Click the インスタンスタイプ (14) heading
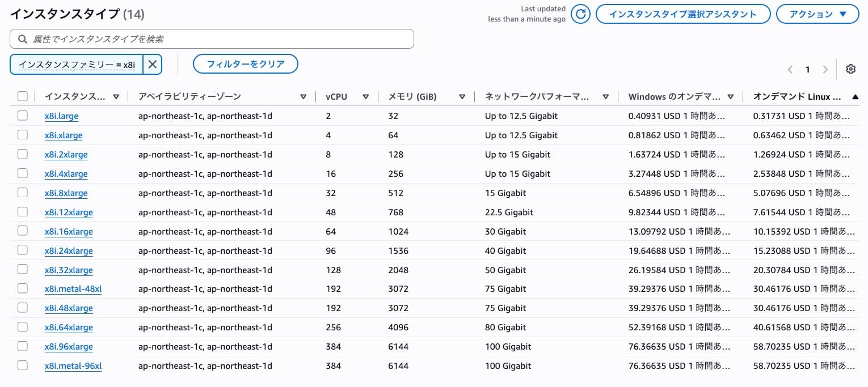The height and width of the screenshot is (387, 868). pyautogui.click(x=77, y=14)
